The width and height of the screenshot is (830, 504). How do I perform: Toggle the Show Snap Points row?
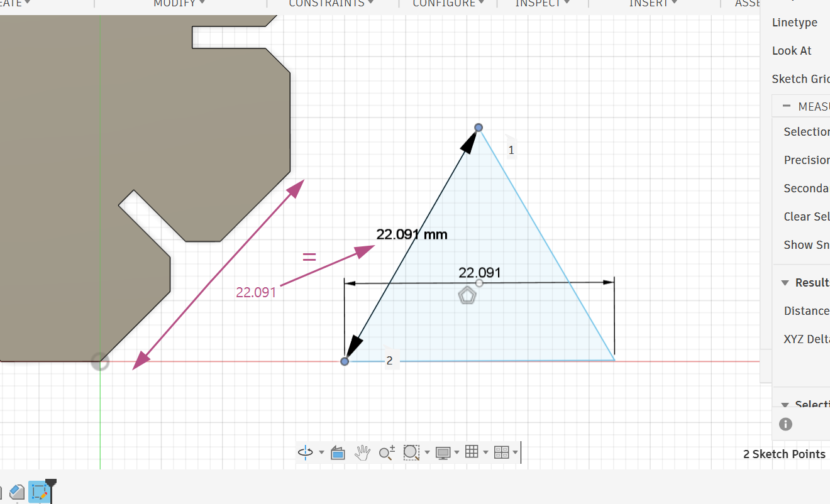pyautogui.click(x=807, y=245)
